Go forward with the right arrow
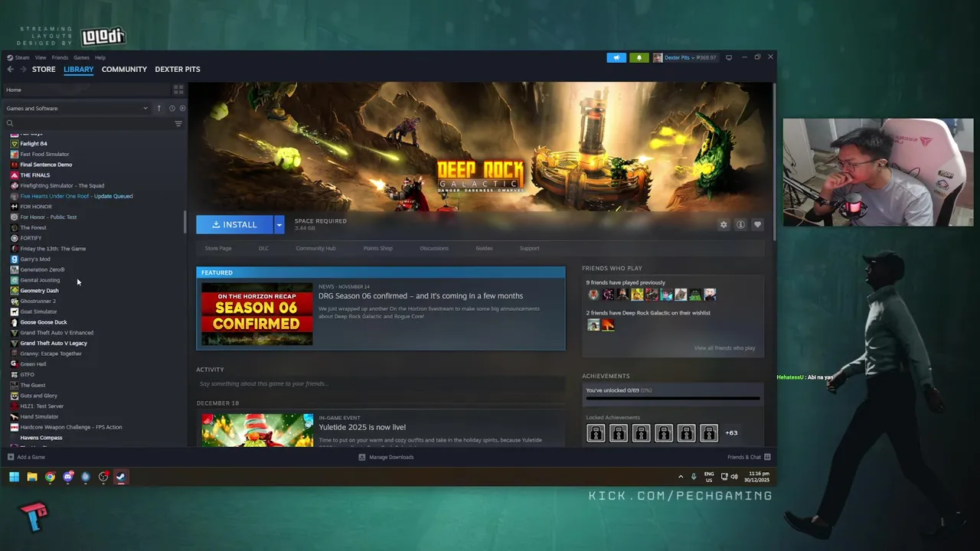980x551 pixels. pyautogui.click(x=23, y=69)
